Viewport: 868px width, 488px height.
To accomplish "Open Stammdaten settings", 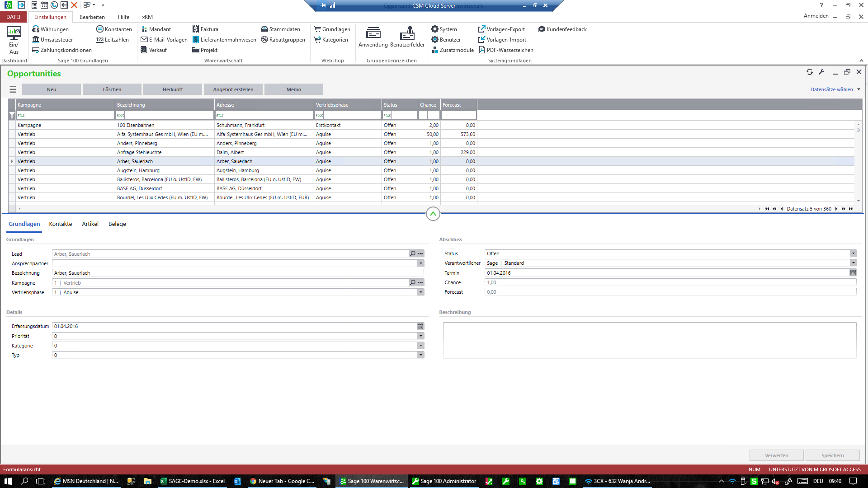I will click(x=280, y=29).
